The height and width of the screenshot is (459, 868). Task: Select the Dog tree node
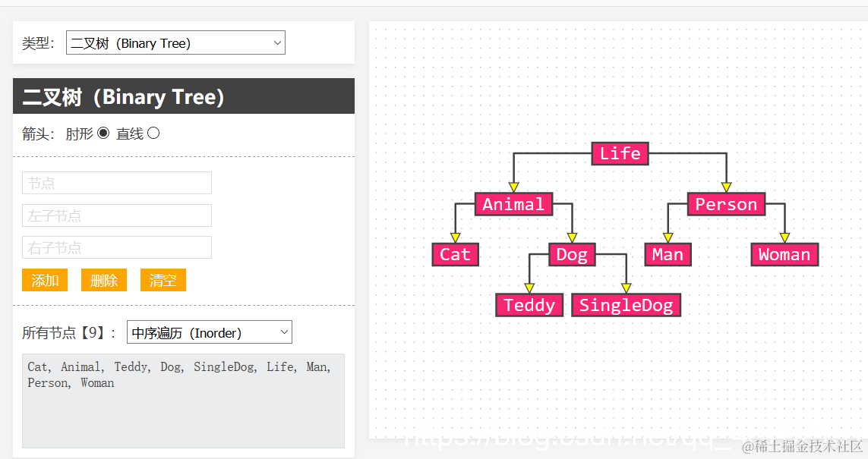tap(572, 254)
